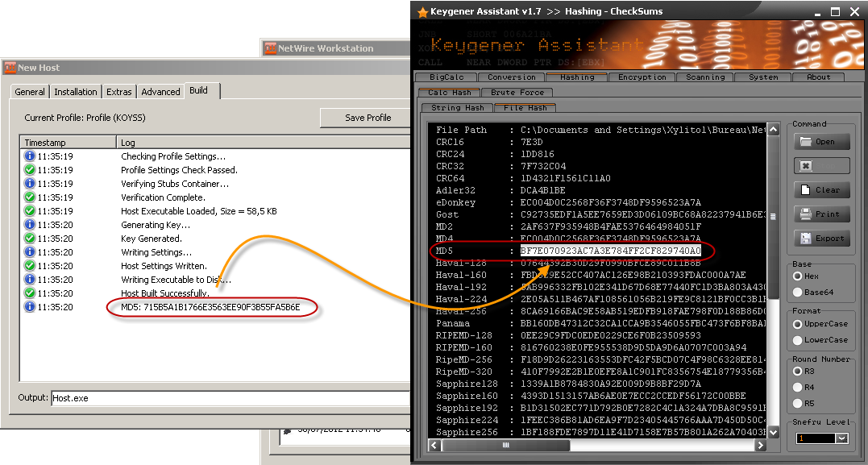Viewport: 868px width, 465px height.
Task: Click green check icon beside Host Executable Loaded
Action: (x=29, y=211)
